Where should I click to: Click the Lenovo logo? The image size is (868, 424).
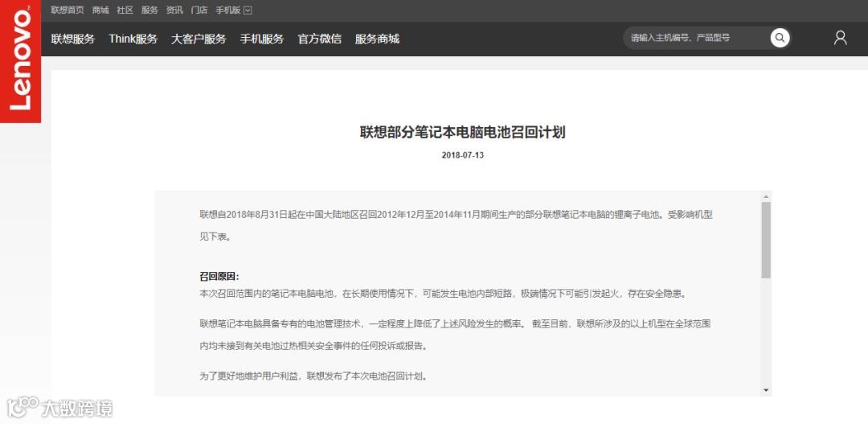pos(20,61)
